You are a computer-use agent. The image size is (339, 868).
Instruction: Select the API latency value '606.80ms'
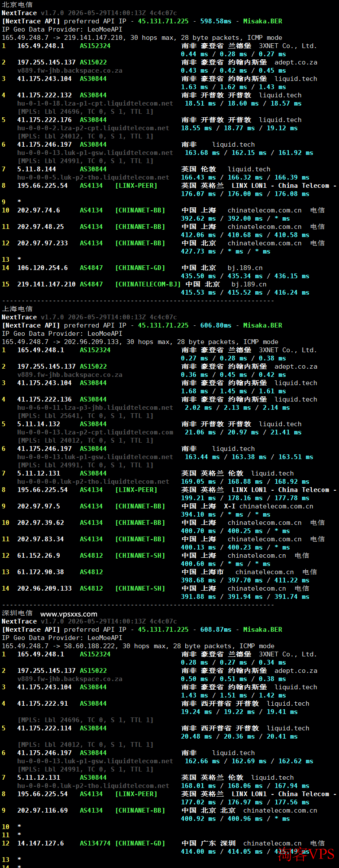coord(216,325)
